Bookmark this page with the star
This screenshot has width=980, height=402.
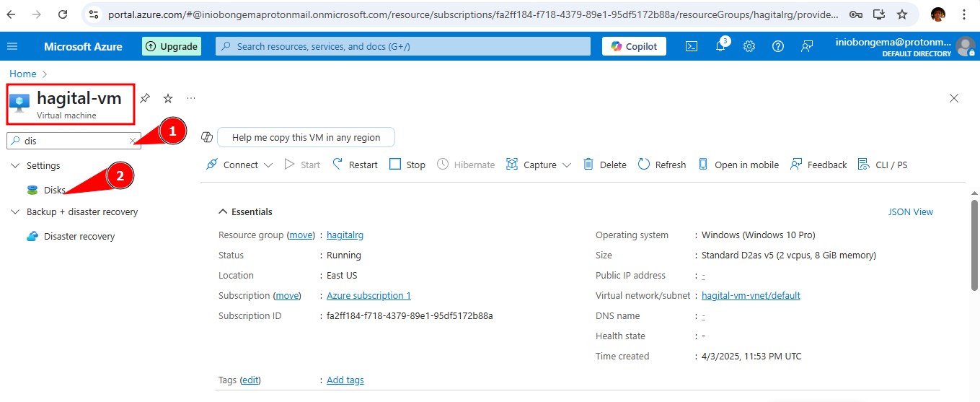(902, 14)
